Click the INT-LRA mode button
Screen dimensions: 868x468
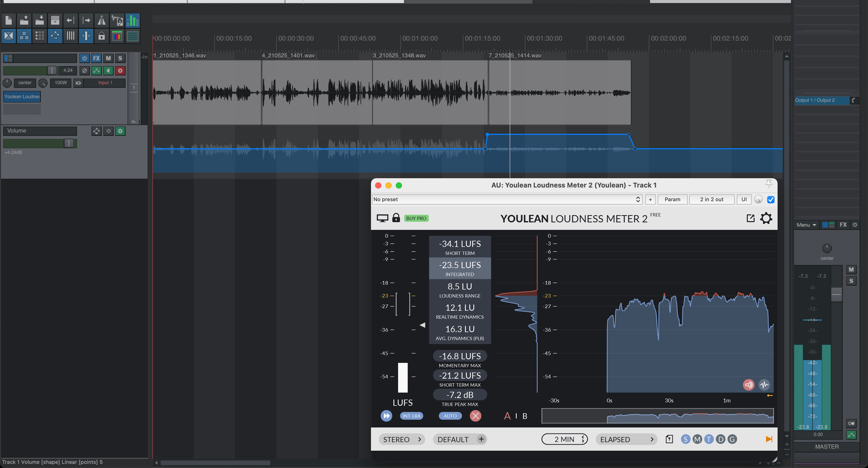coord(412,416)
